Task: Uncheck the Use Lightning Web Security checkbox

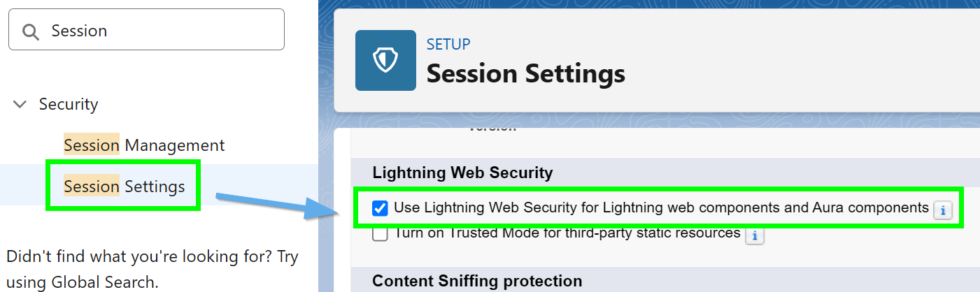Action: point(381,208)
